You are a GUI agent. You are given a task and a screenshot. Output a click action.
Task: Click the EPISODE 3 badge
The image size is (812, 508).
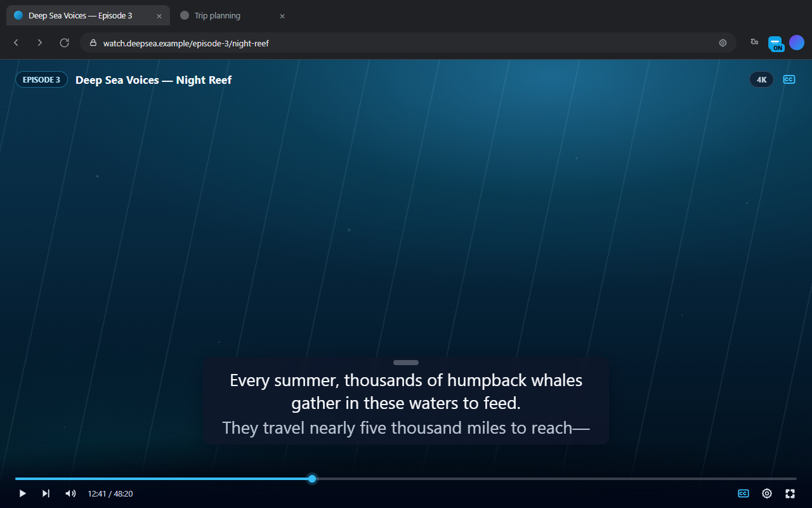[41, 80]
